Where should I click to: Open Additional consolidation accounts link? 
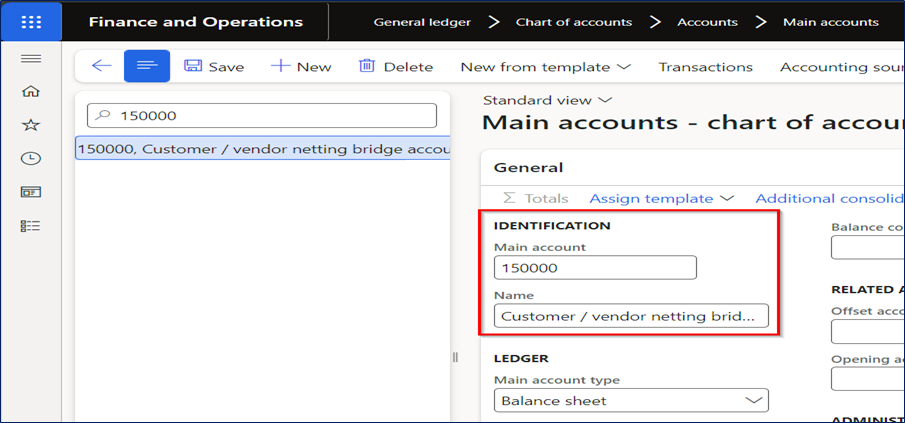click(x=830, y=199)
